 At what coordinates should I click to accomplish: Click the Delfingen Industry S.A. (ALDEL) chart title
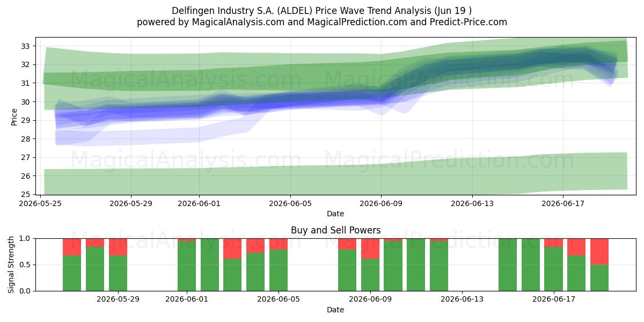322,11
